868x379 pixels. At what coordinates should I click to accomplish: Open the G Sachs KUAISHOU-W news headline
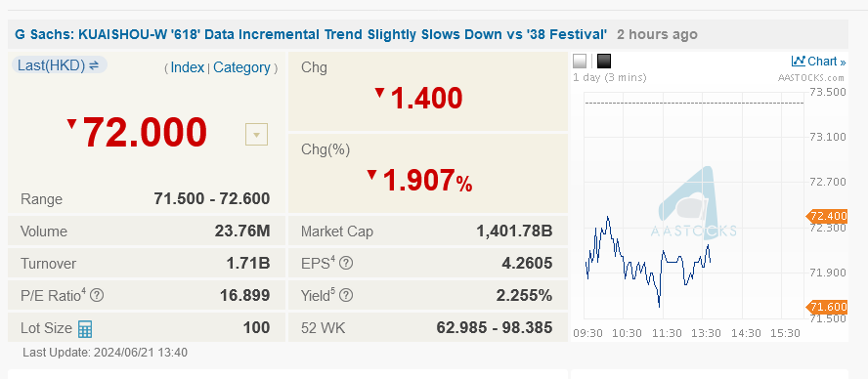pos(311,34)
